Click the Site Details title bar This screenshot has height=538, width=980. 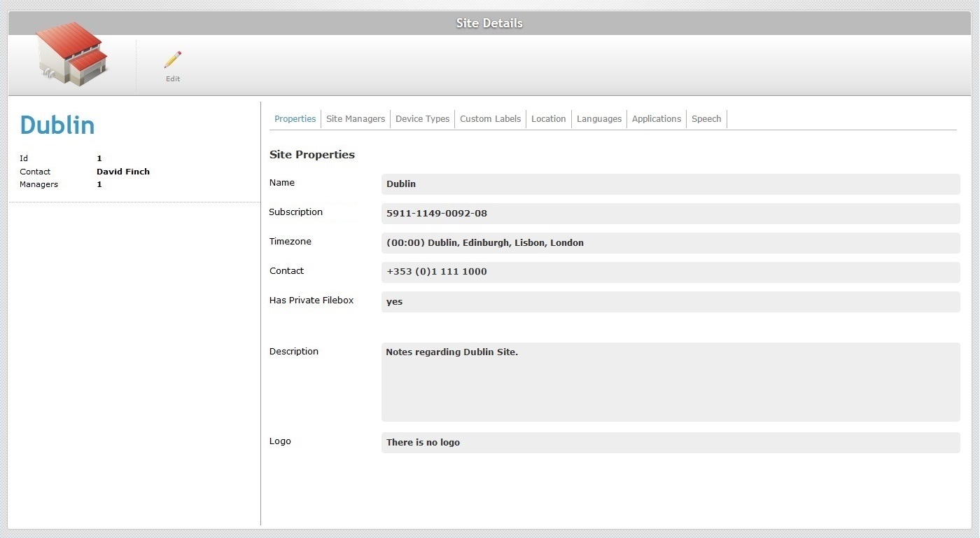click(489, 23)
